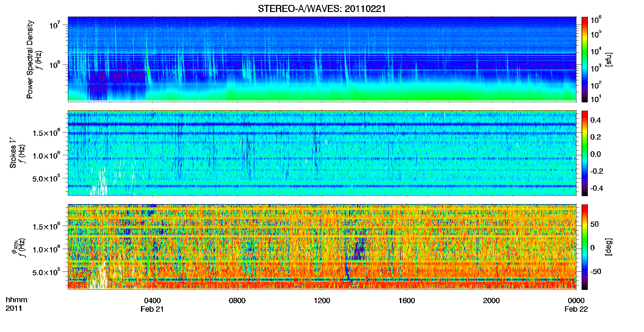Click the phi RTN spectrogram panel

pyautogui.click(x=322, y=247)
